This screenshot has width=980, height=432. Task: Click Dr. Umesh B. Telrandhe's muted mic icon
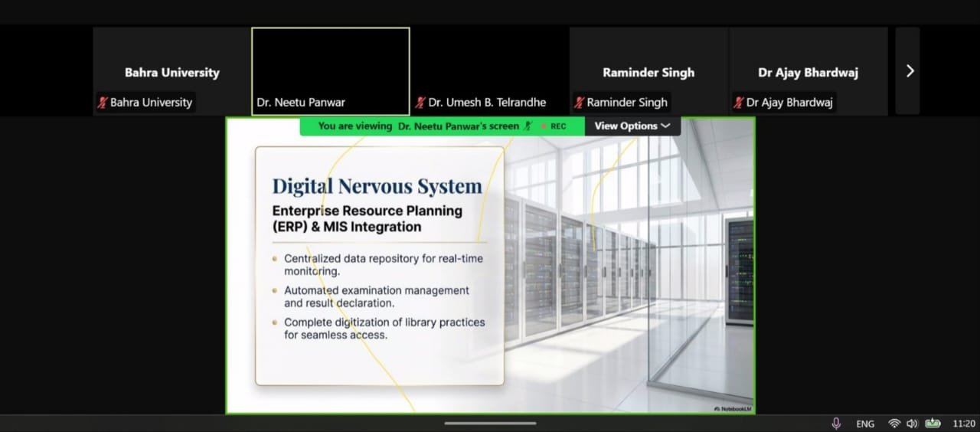point(420,103)
